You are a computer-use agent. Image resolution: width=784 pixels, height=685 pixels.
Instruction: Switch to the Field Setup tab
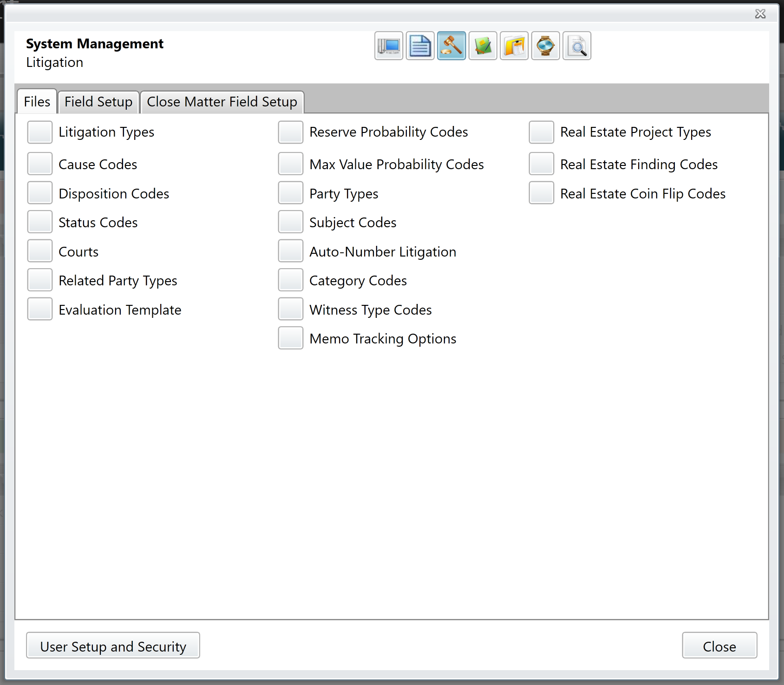coord(98,102)
